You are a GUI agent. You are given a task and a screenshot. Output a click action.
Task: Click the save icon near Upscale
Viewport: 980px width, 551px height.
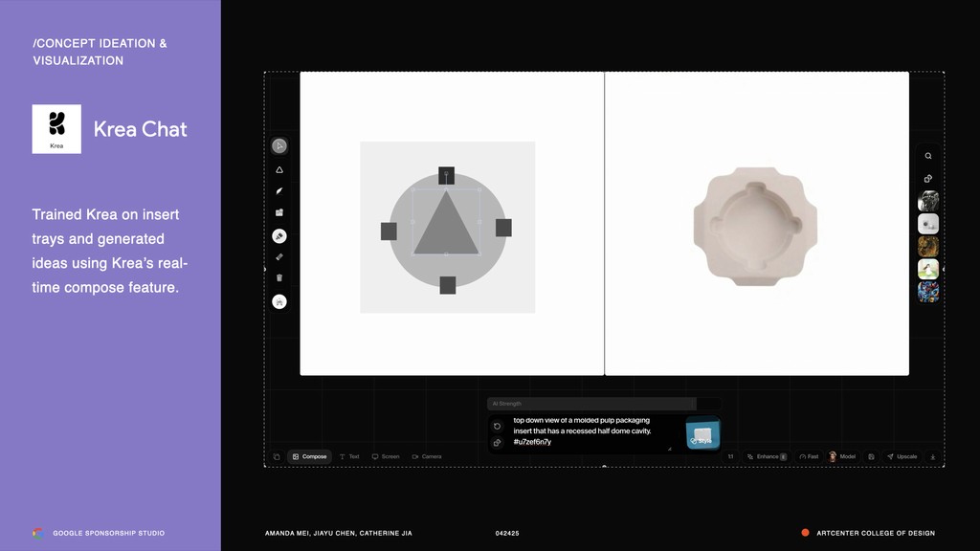[871, 456]
